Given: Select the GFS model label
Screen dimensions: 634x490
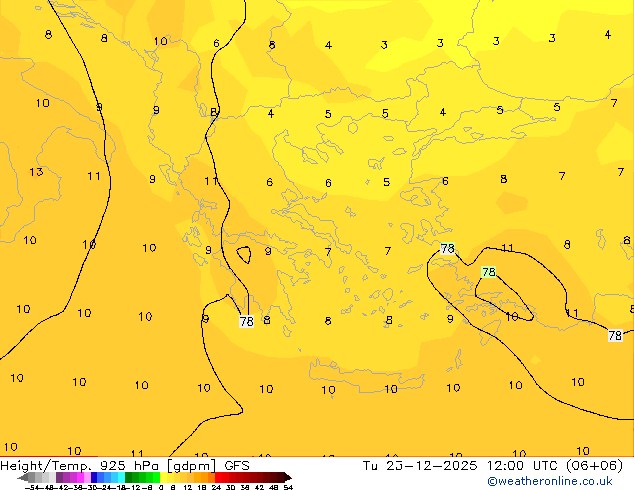Looking at the screenshot, I should click(237, 466).
